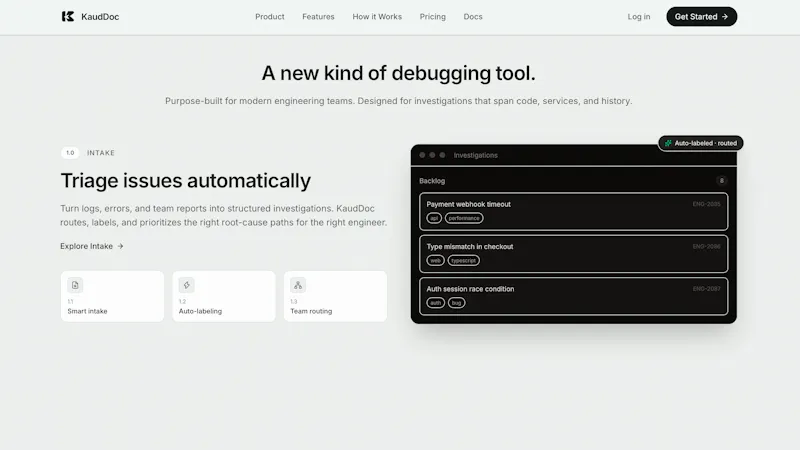Click the KaudDoc logo icon
The image size is (800, 450).
68,16
